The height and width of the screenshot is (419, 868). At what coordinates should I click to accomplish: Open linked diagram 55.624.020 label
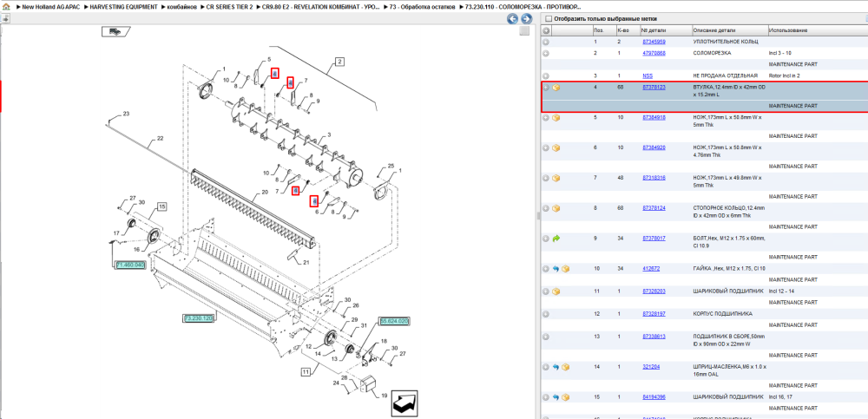pos(394,321)
